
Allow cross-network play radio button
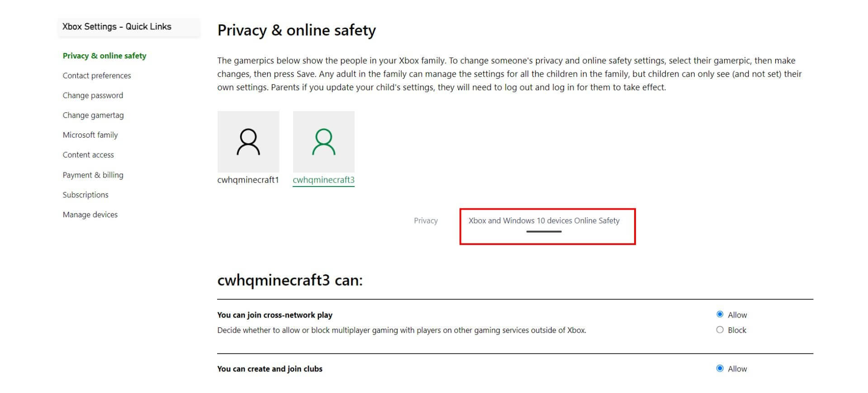point(720,314)
